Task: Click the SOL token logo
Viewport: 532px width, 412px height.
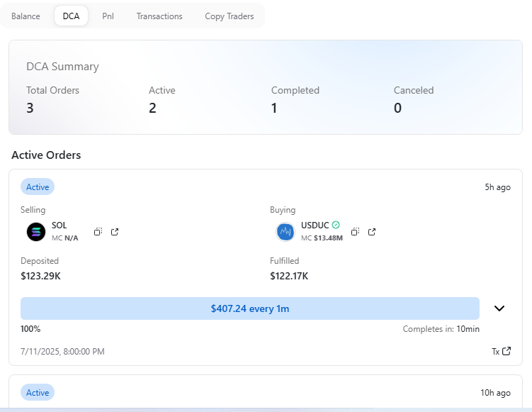Action: click(36, 232)
